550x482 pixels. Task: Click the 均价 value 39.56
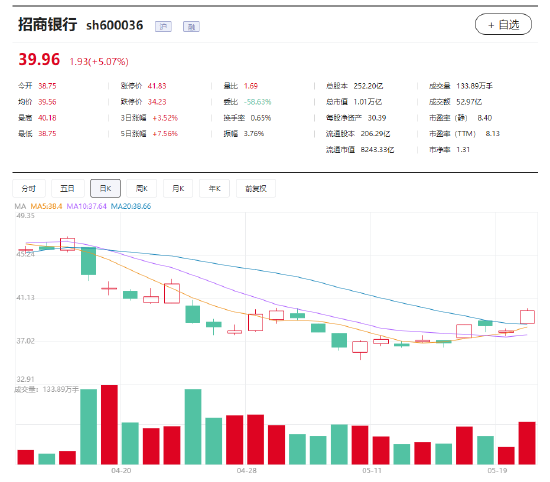point(47,102)
